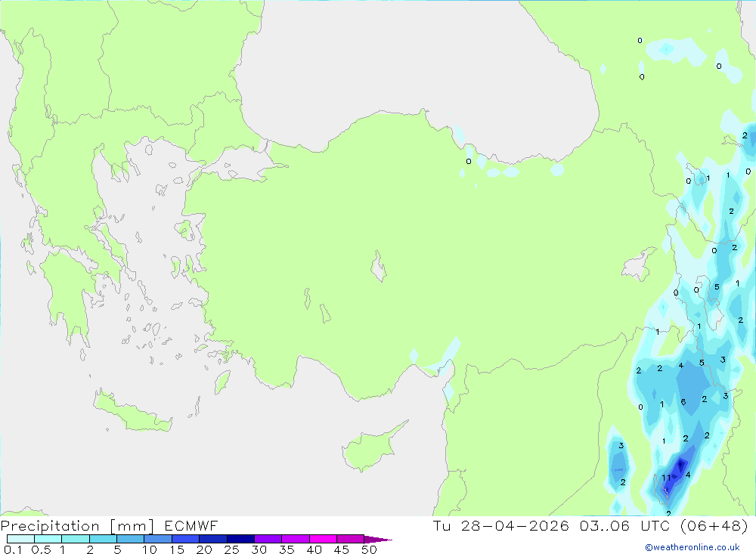Click the 5–10 mm blue legend swatch
756x554 pixels.
(x=131, y=539)
